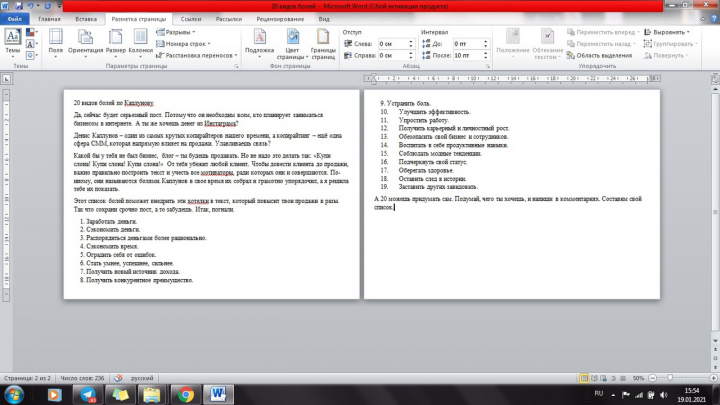
Task: Open File Explorer from the taskbar
Action: tap(152, 394)
